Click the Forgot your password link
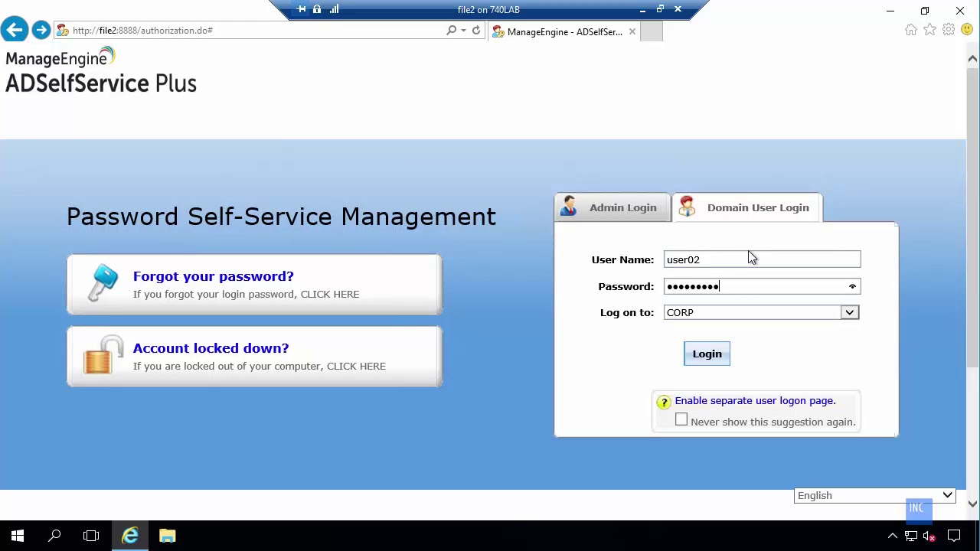The height and width of the screenshot is (551, 980). (x=213, y=276)
